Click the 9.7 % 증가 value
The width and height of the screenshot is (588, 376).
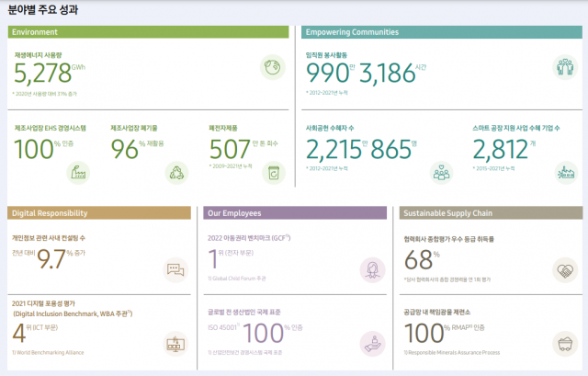click(62, 259)
